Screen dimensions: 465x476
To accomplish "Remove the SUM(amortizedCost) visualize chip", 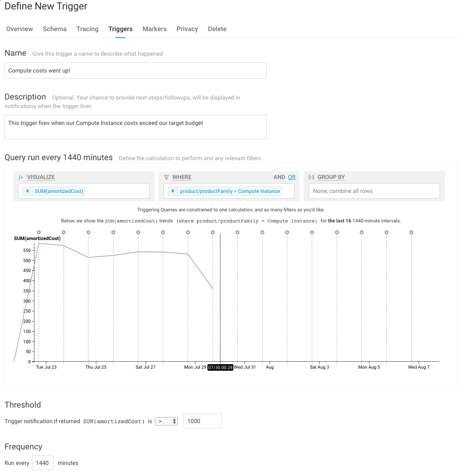I will click(x=27, y=191).
